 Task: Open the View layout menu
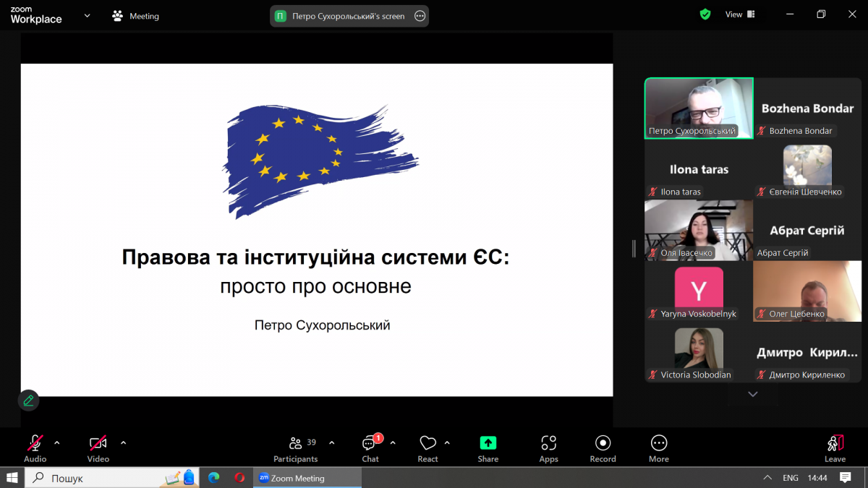740,14
